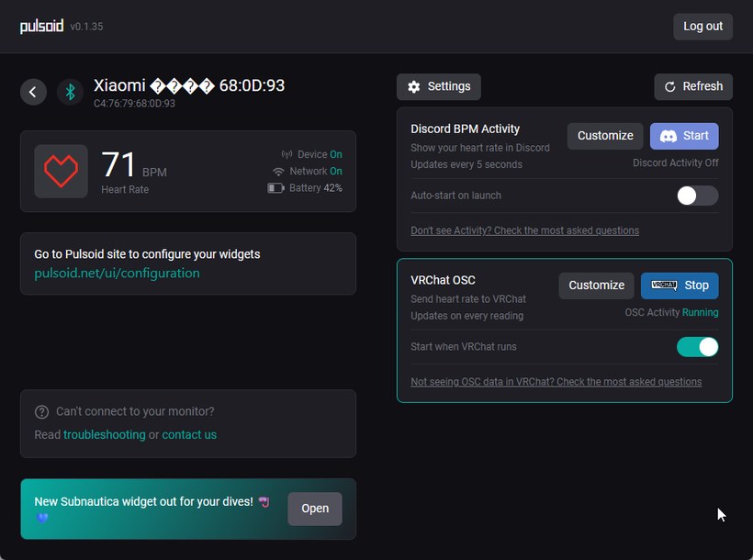Click the question mark help icon

tap(41, 411)
